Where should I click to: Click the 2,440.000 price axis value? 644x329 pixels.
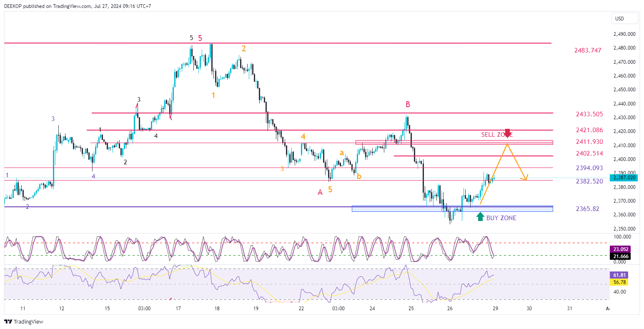(624, 103)
